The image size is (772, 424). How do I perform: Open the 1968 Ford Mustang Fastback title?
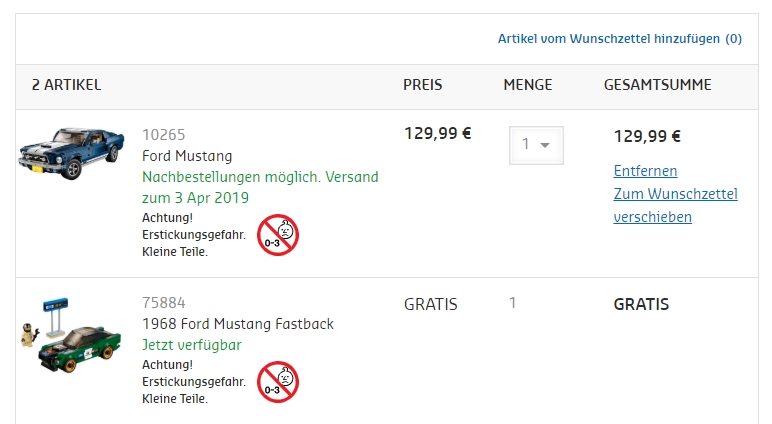238,324
